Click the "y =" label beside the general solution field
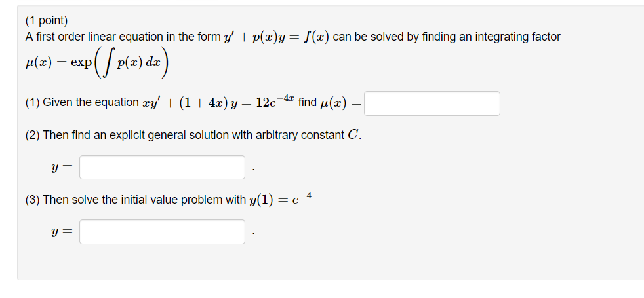 click(x=62, y=168)
